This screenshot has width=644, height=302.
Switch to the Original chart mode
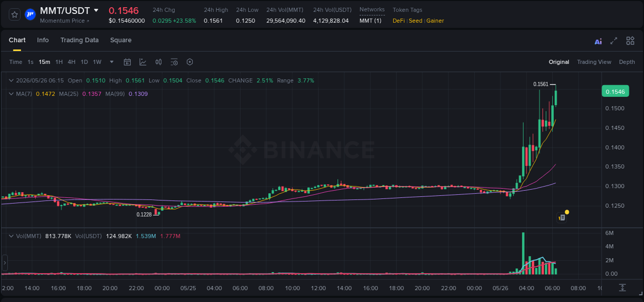[x=559, y=62]
